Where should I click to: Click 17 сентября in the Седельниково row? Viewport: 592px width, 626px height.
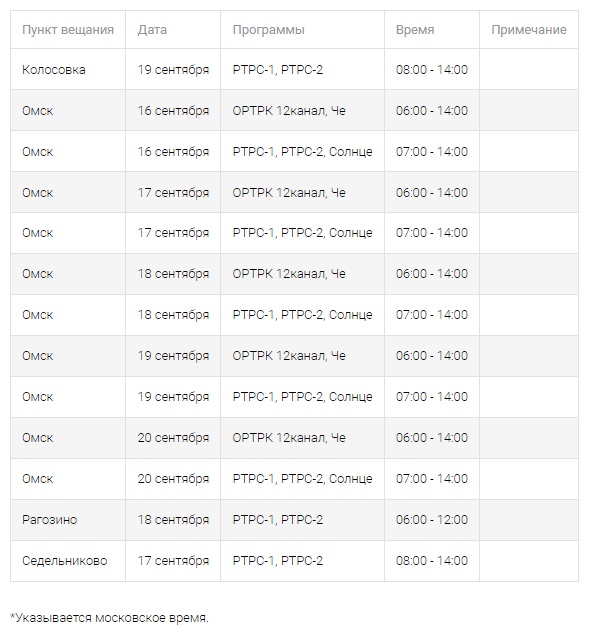173,561
